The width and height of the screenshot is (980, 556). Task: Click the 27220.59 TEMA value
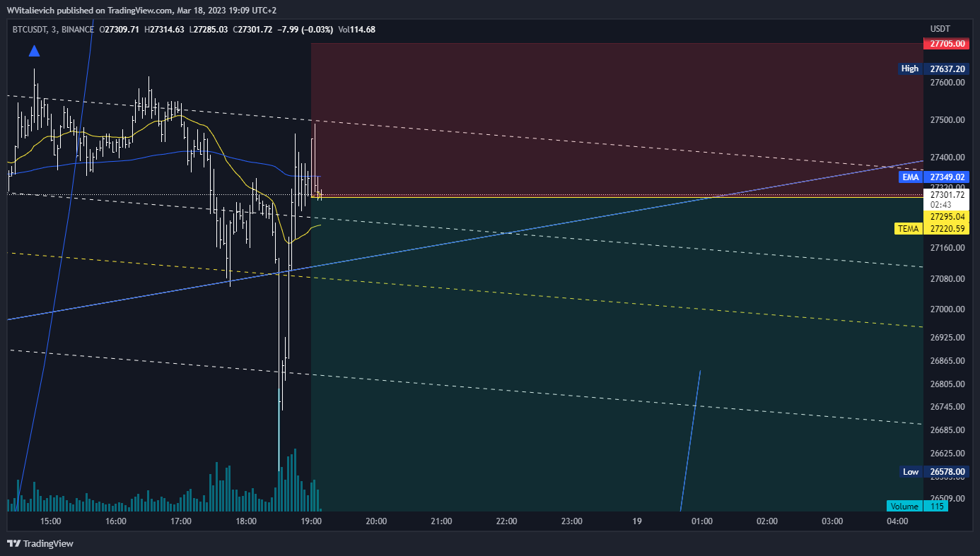coord(947,228)
